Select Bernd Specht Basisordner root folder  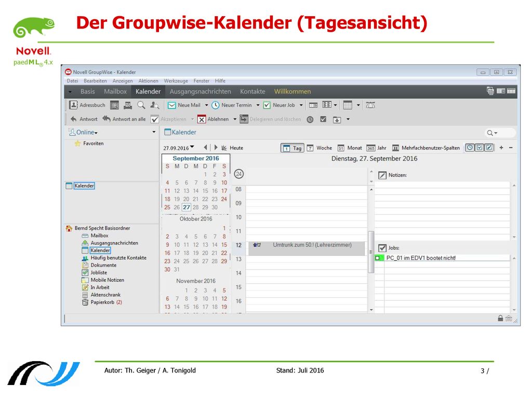coord(98,229)
